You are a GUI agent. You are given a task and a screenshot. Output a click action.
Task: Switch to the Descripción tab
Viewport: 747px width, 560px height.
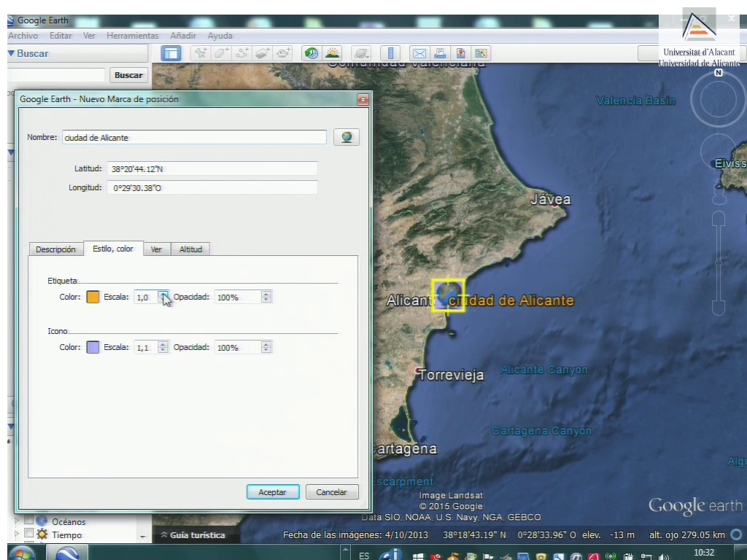(55, 249)
